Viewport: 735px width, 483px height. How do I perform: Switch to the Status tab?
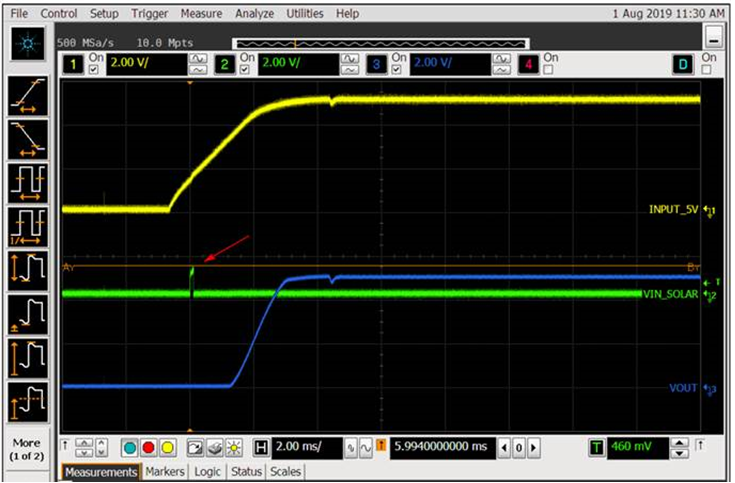click(246, 472)
